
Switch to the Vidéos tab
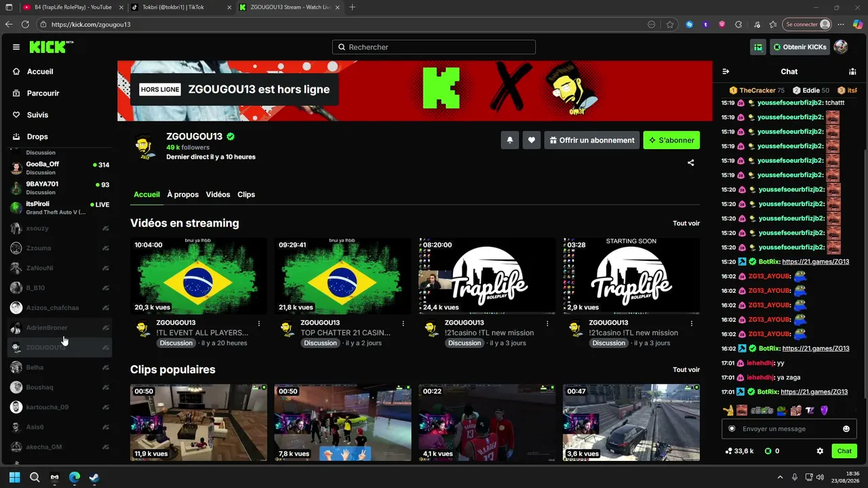click(x=218, y=195)
